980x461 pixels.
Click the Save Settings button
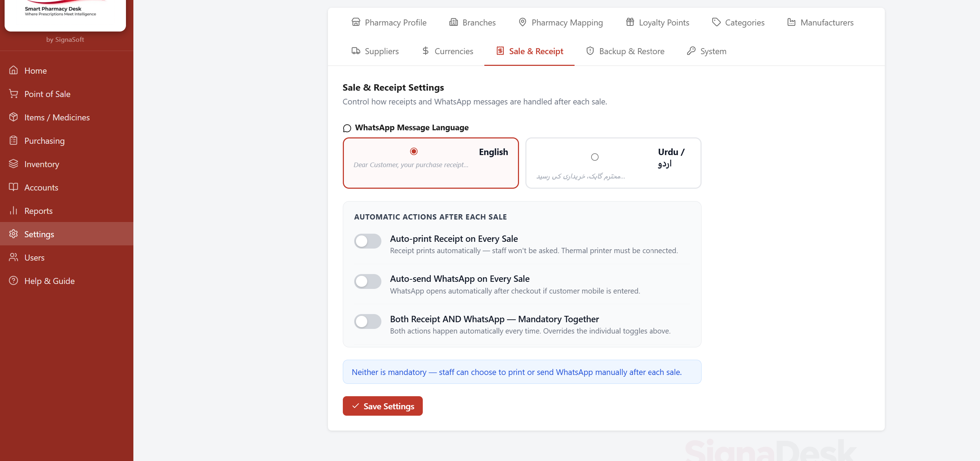(382, 406)
